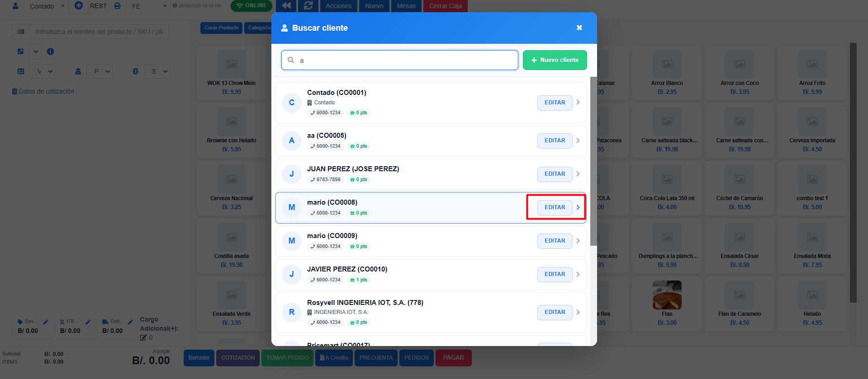The width and height of the screenshot is (868, 379).
Task: Click the Crear Producto button
Action: point(221,28)
